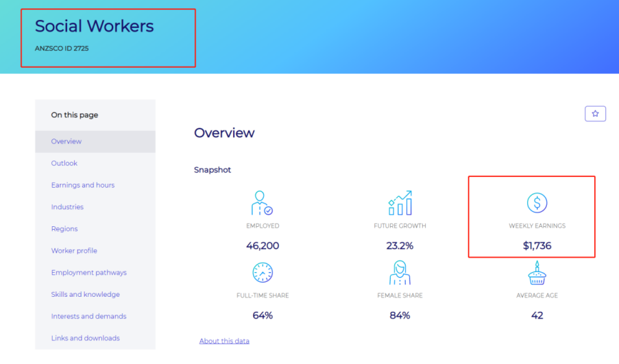Navigate to the Industries section

[x=67, y=207]
